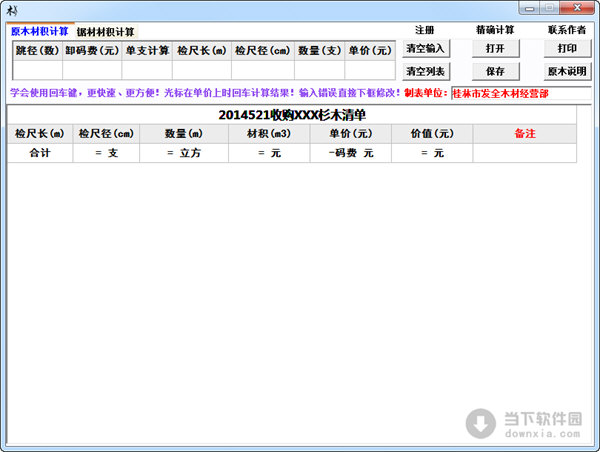Click the 制表单位: red label
600x452 pixels.
click(x=426, y=93)
